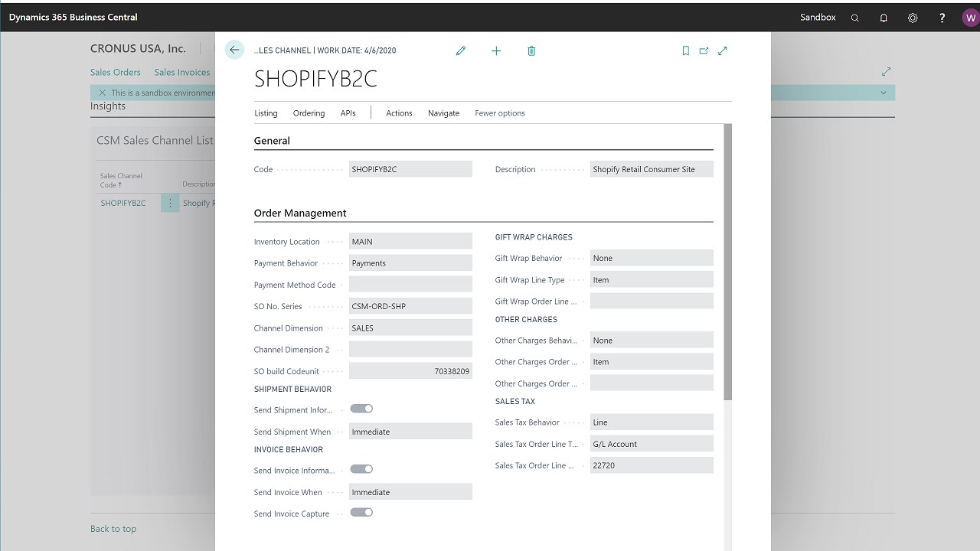This screenshot has width=980, height=551.
Task: Open the Other Charges Order Line Type dropdown
Action: (x=652, y=361)
